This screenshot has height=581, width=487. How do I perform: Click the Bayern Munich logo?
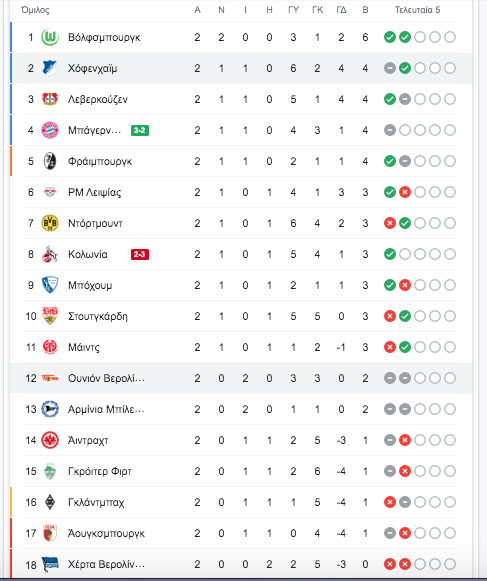pos(50,130)
